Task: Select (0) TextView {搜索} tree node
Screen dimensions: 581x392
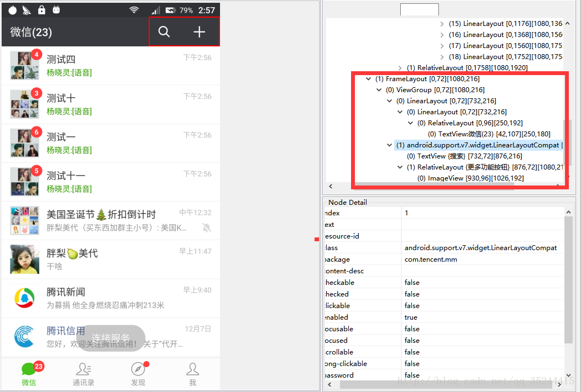Action: tap(465, 156)
